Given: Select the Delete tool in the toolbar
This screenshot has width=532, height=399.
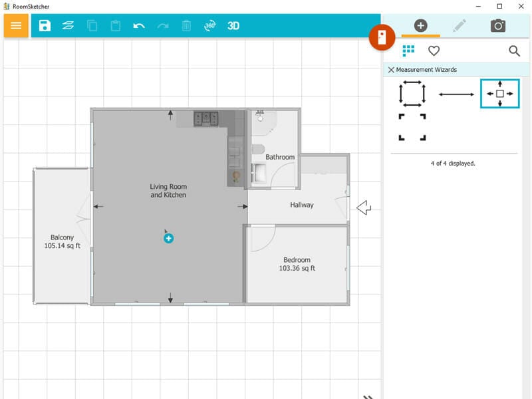Looking at the screenshot, I should coord(186,26).
